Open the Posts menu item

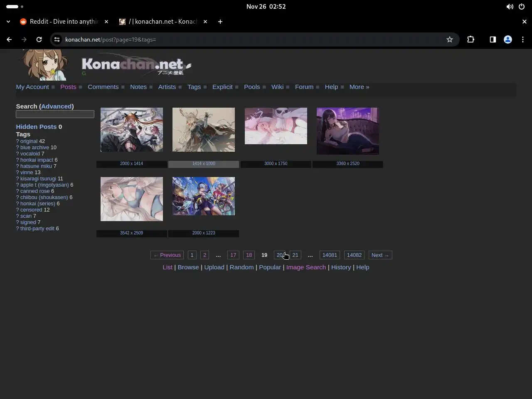click(x=68, y=87)
